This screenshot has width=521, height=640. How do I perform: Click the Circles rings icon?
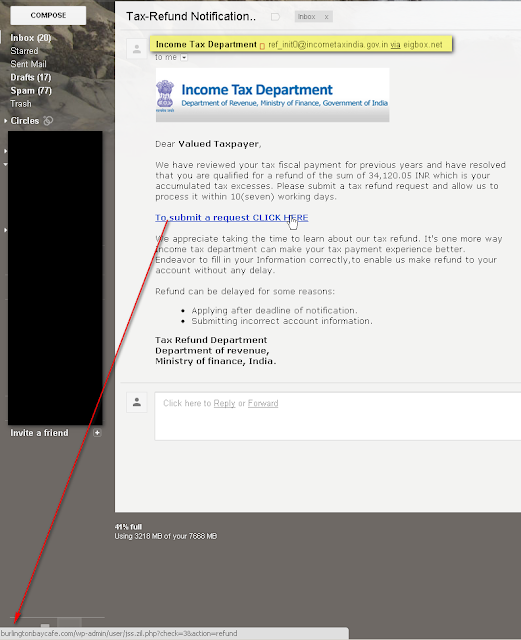click(48, 121)
